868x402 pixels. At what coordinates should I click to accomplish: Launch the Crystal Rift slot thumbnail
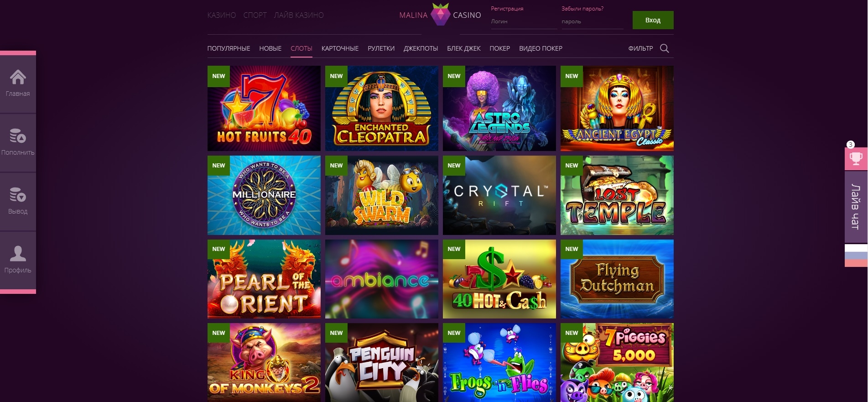499,195
